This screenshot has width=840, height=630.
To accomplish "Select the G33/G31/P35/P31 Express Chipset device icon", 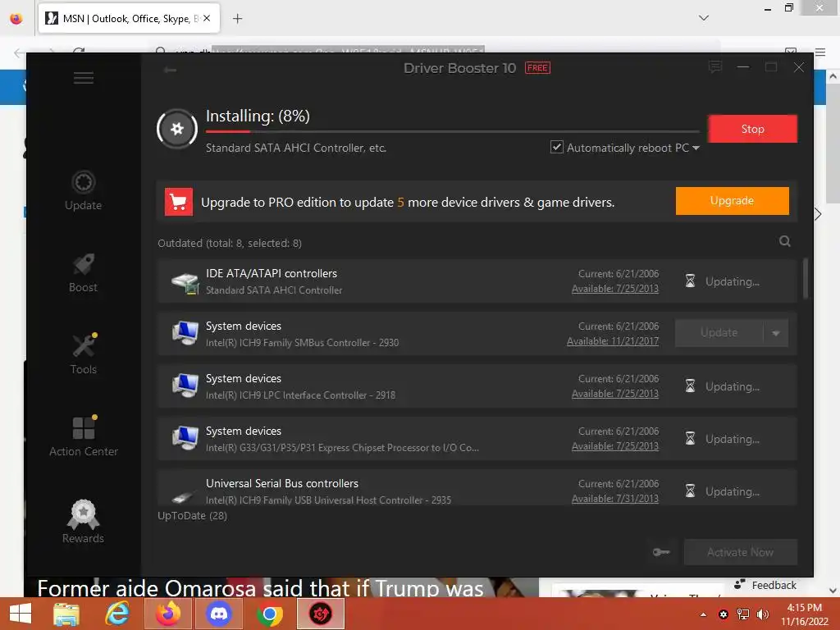I will coord(185,438).
